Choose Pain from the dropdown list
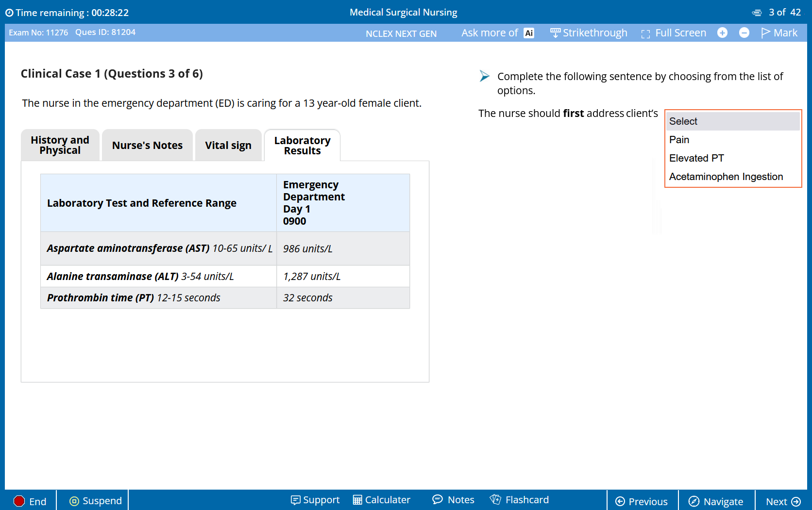The image size is (812, 510). [733, 140]
